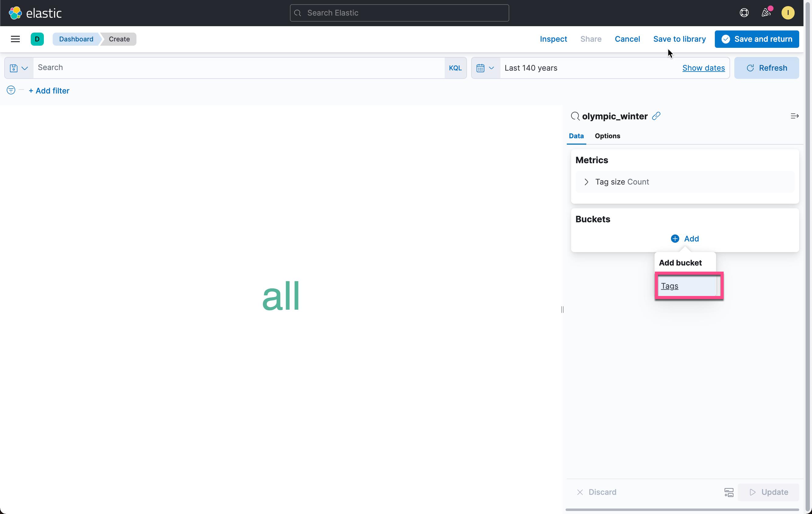This screenshot has height=514, width=812.
Task: Click Save and return button
Action: tap(757, 39)
